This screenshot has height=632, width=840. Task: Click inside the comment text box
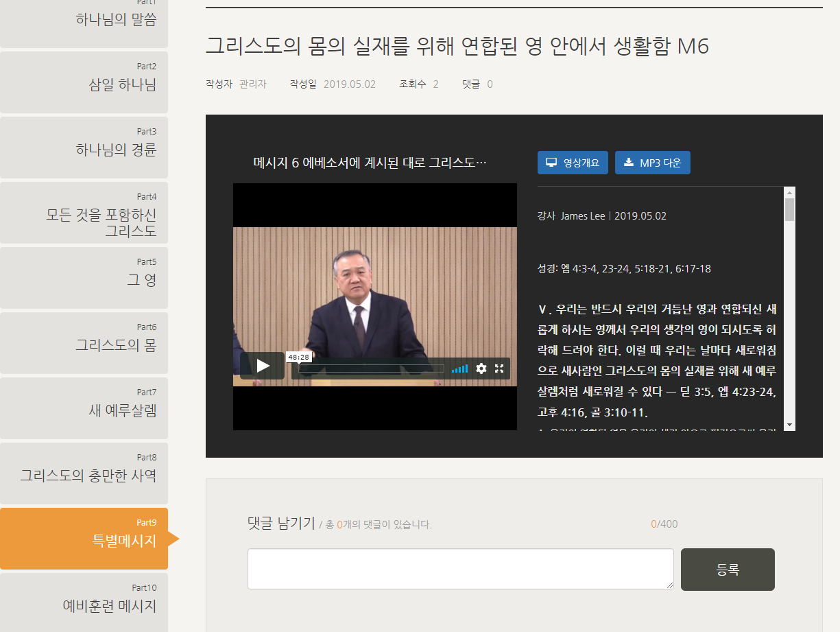point(461,569)
